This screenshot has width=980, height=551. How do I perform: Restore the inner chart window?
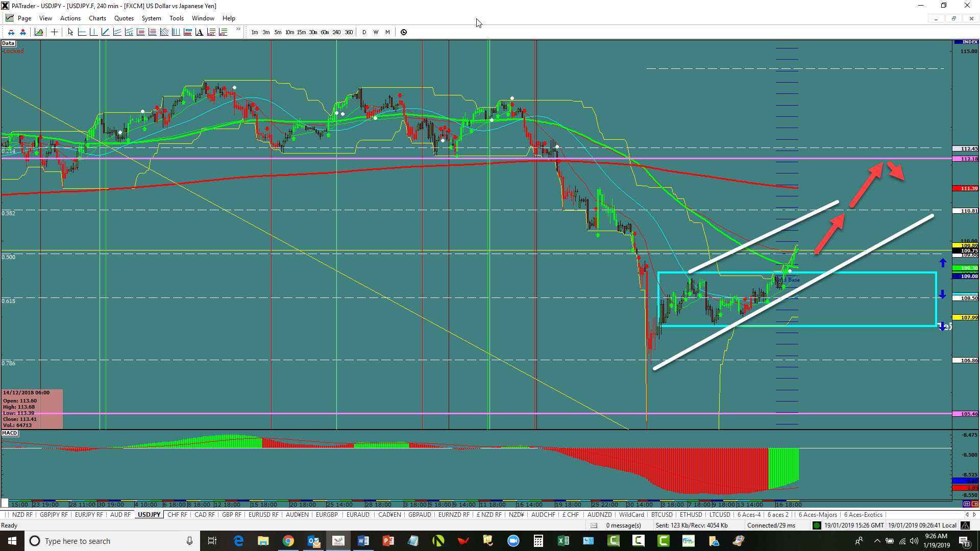pos(953,18)
